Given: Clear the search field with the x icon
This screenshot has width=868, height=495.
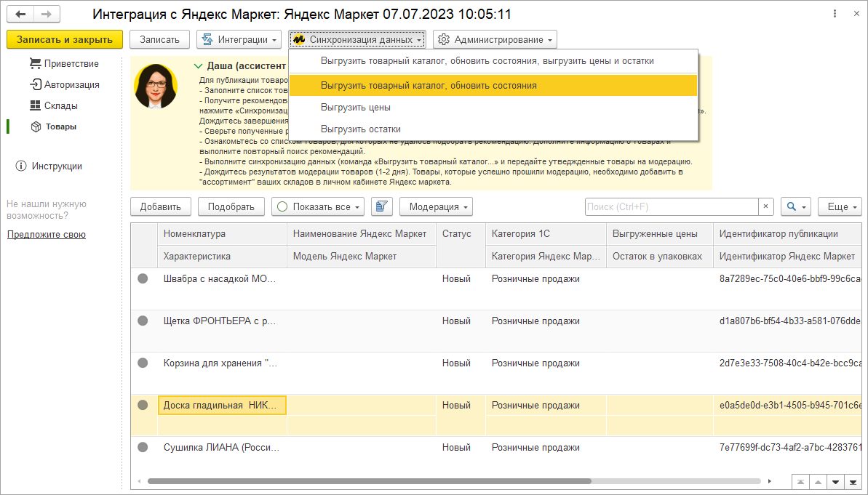Looking at the screenshot, I should click(765, 206).
